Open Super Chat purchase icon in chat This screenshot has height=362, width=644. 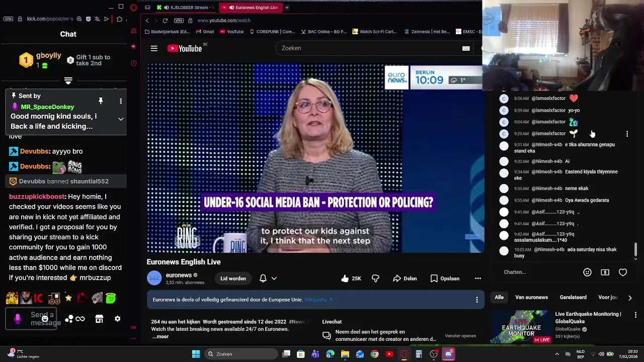(605, 272)
